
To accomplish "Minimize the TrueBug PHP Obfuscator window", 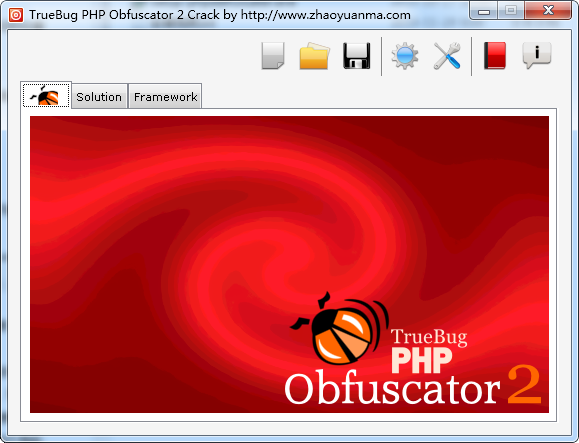I will [483, 11].
